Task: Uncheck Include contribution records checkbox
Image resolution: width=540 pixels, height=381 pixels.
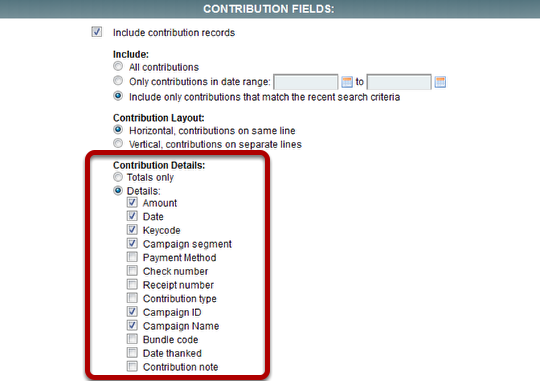Action: click(x=97, y=32)
